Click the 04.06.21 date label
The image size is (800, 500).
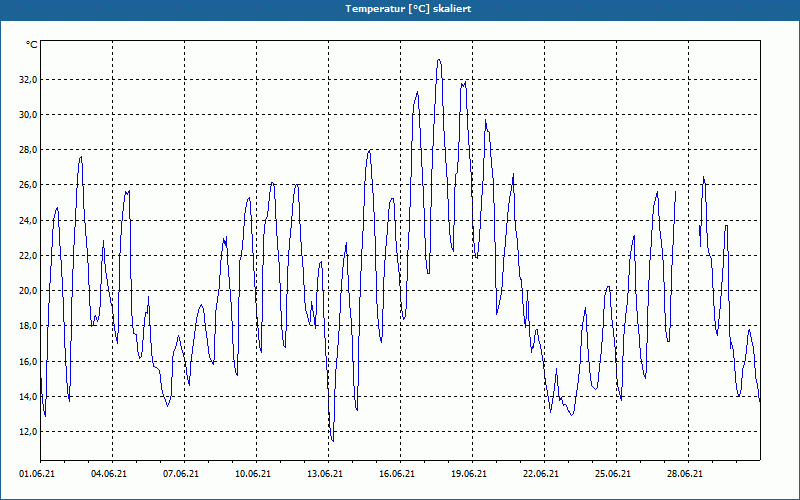(109, 474)
